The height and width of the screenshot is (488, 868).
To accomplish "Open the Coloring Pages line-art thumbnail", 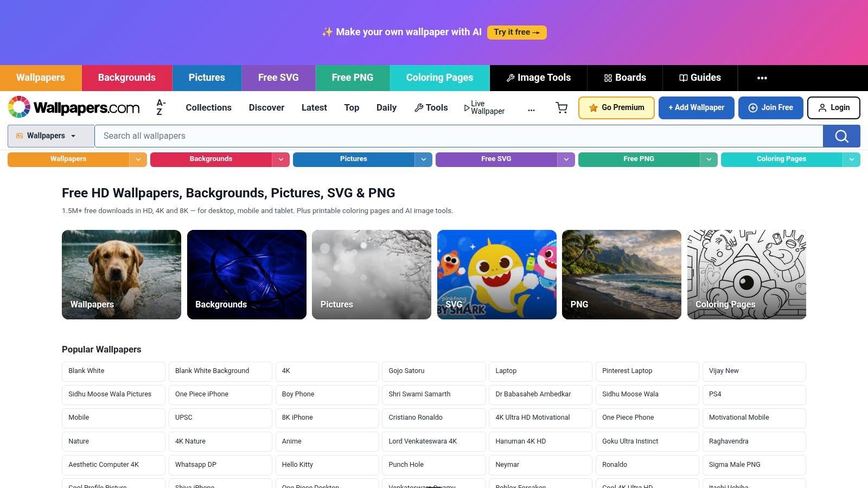I will (x=746, y=274).
